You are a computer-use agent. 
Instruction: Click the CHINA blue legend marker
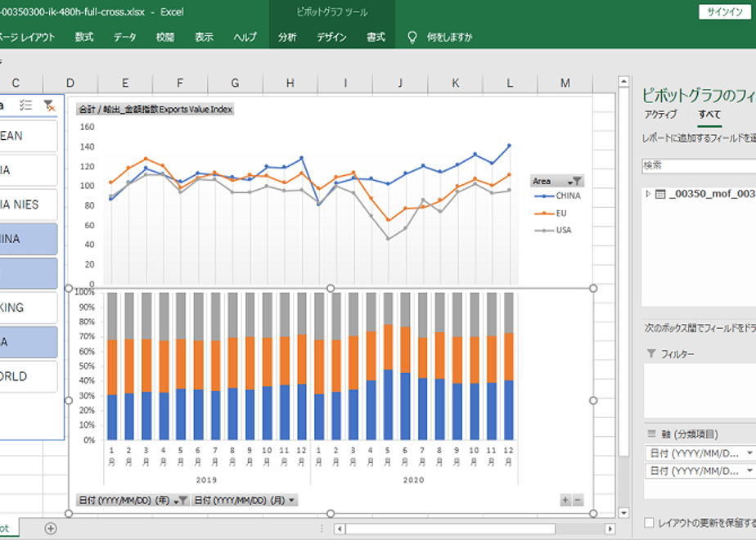tap(545, 196)
